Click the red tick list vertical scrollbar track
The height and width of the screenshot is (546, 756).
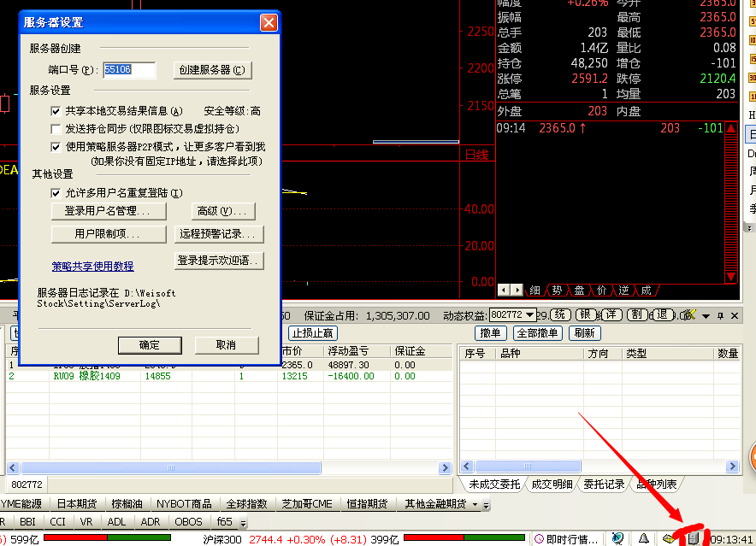click(x=731, y=203)
